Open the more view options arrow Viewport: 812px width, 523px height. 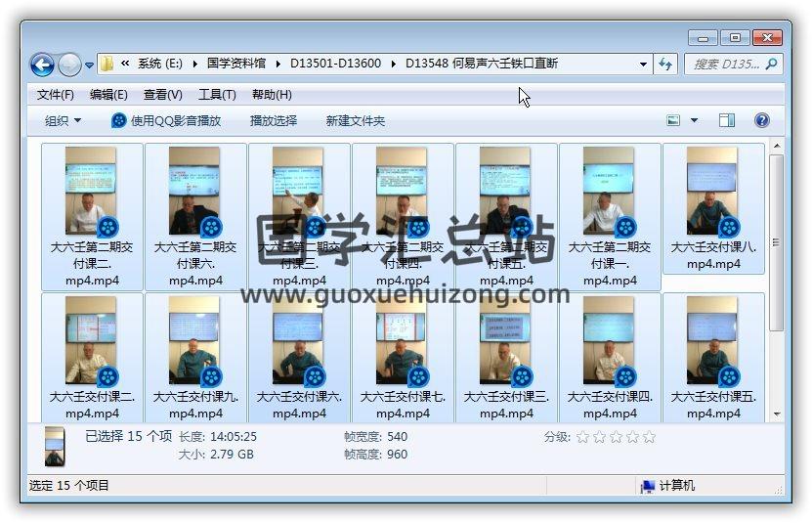click(x=695, y=121)
